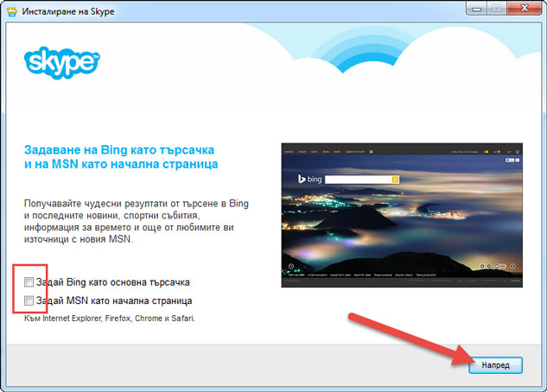Close the Skype installer window
Screen dimensions: 547x392
point(525,9)
